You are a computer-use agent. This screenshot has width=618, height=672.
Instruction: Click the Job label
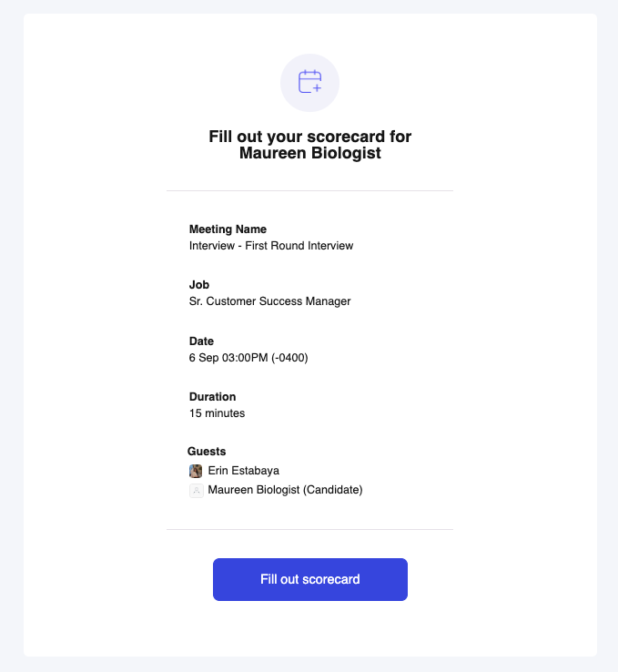pyautogui.click(x=199, y=285)
